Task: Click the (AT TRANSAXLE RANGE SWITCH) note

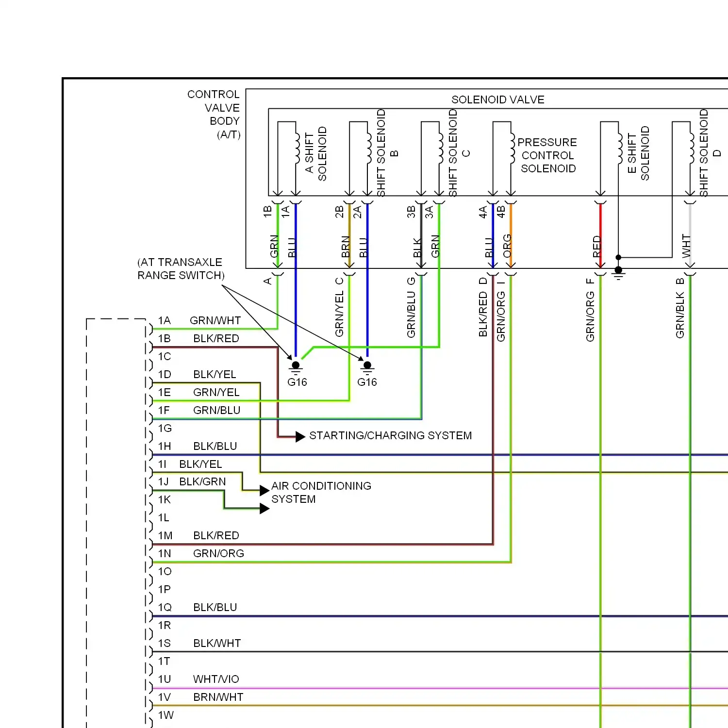Action: pos(181,269)
